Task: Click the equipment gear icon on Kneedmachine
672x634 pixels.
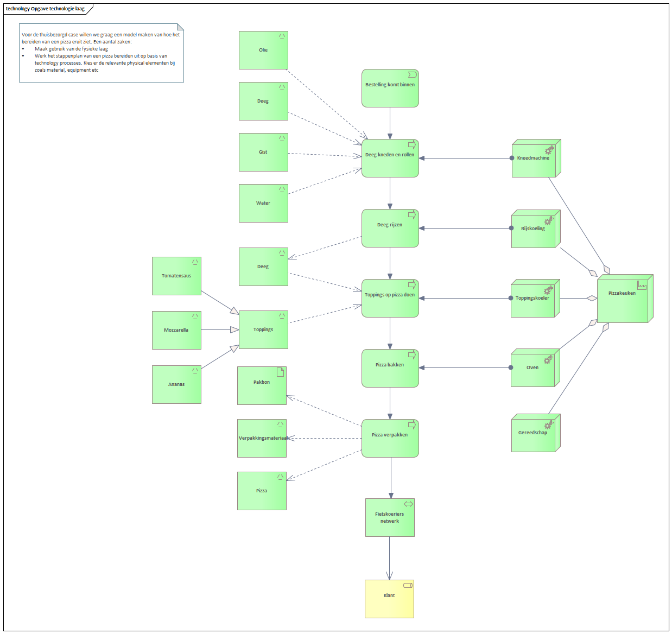Action: (x=549, y=149)
